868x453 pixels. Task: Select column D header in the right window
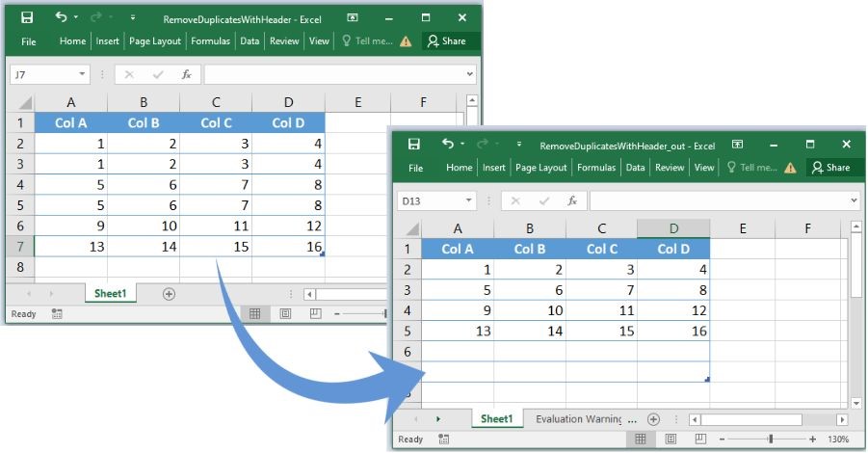673,227
